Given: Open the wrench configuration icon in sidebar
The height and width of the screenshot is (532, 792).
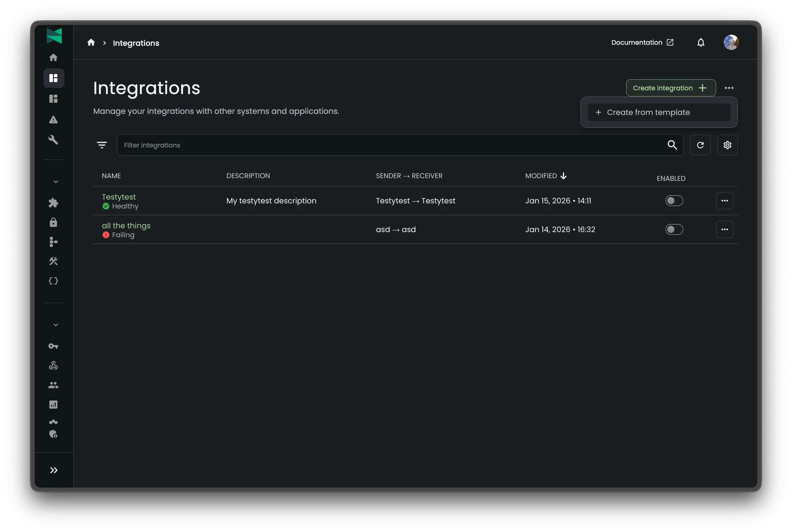Looking at the screenshot, I should point(54,140).
